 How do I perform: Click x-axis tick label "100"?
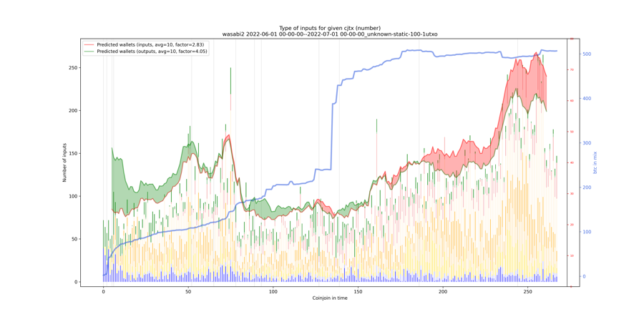pyautogui.click(x=273, y=291)
